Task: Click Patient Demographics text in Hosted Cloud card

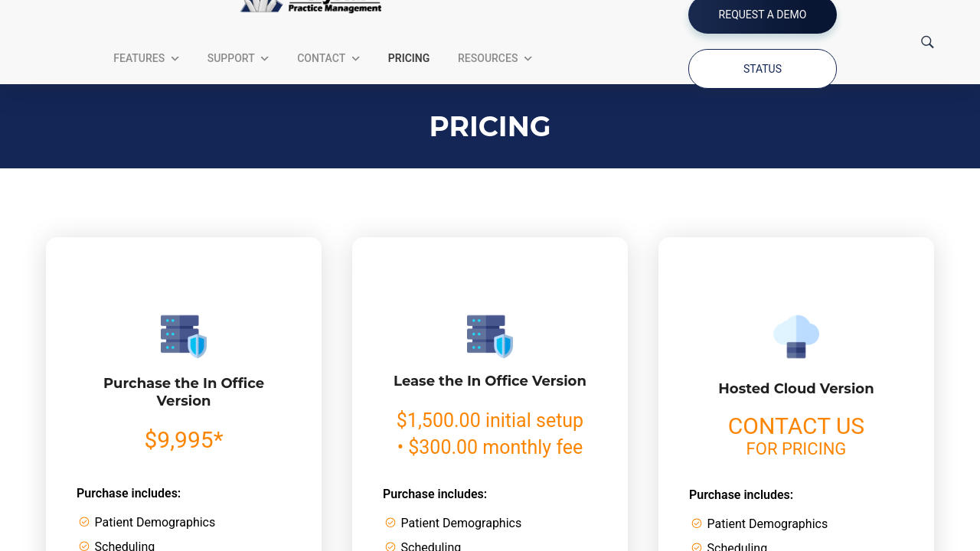Action: 767,523
